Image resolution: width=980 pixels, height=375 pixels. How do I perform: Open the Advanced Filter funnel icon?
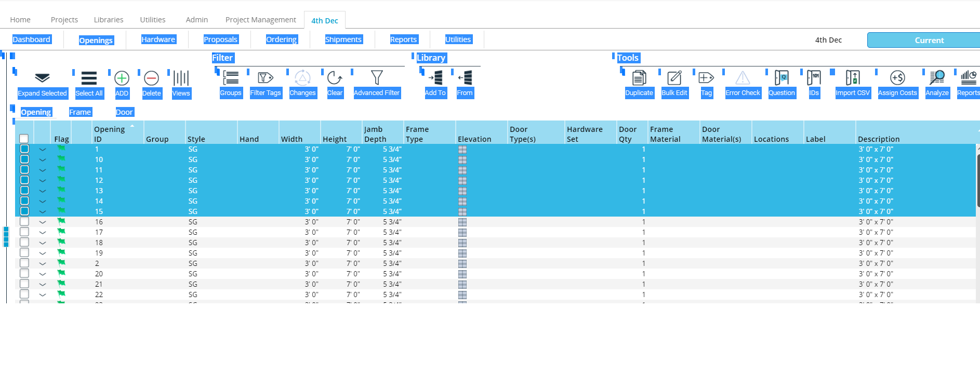click(377, 78)
